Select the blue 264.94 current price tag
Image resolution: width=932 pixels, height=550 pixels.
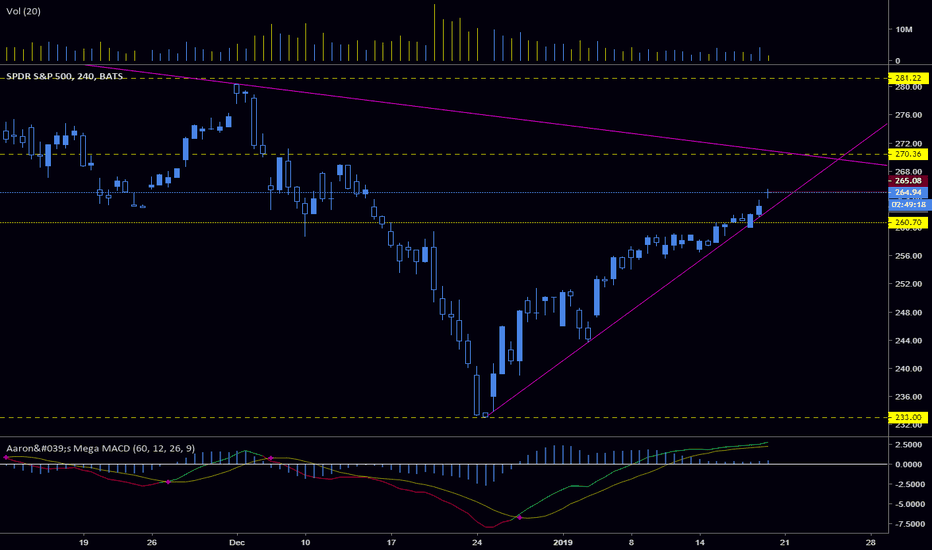pos(908,192)
